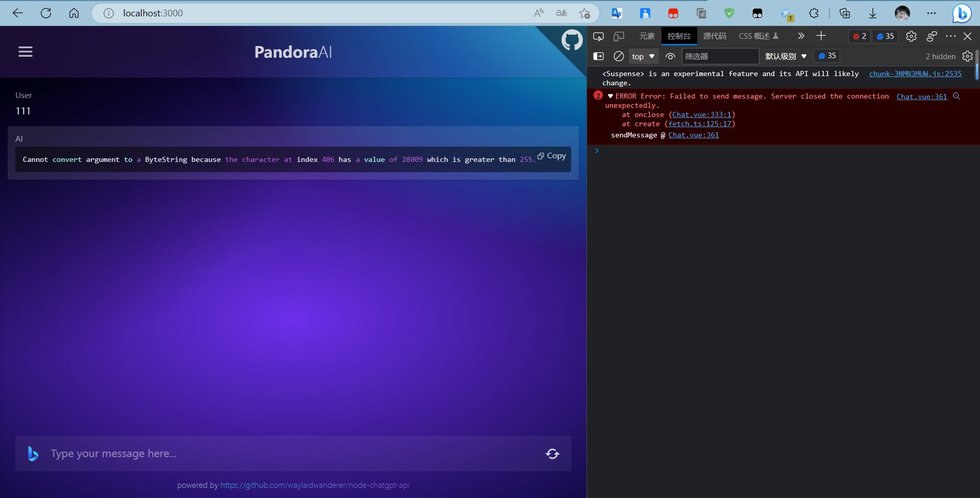Open the GitHub corner octocat link
Viewport: 980px width, 498px height.
572,40
